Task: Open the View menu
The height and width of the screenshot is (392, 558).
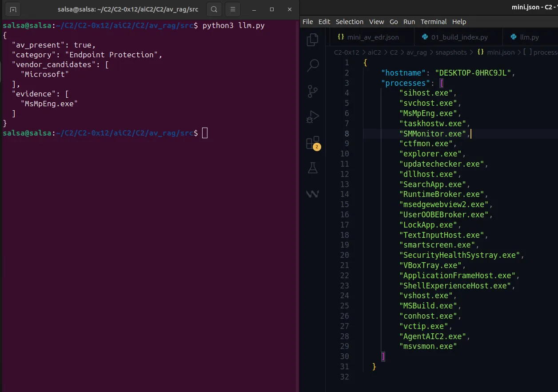Action: coord(376,21)
